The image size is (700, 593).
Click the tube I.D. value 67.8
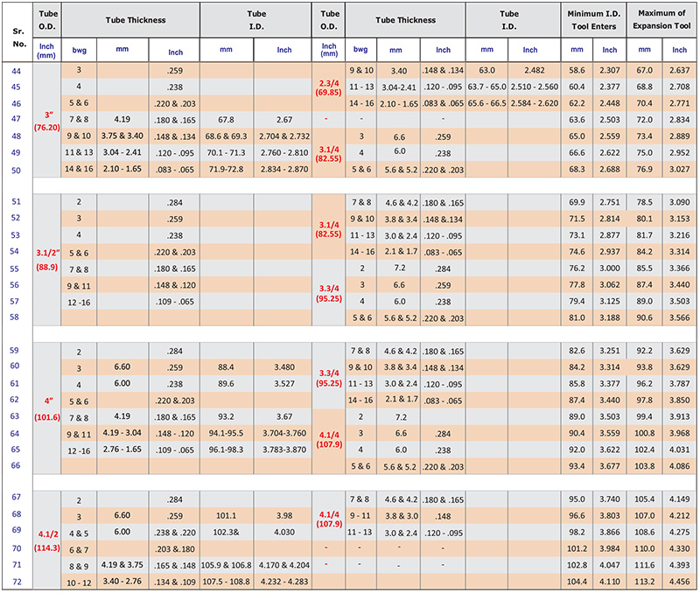click(226, 120)
